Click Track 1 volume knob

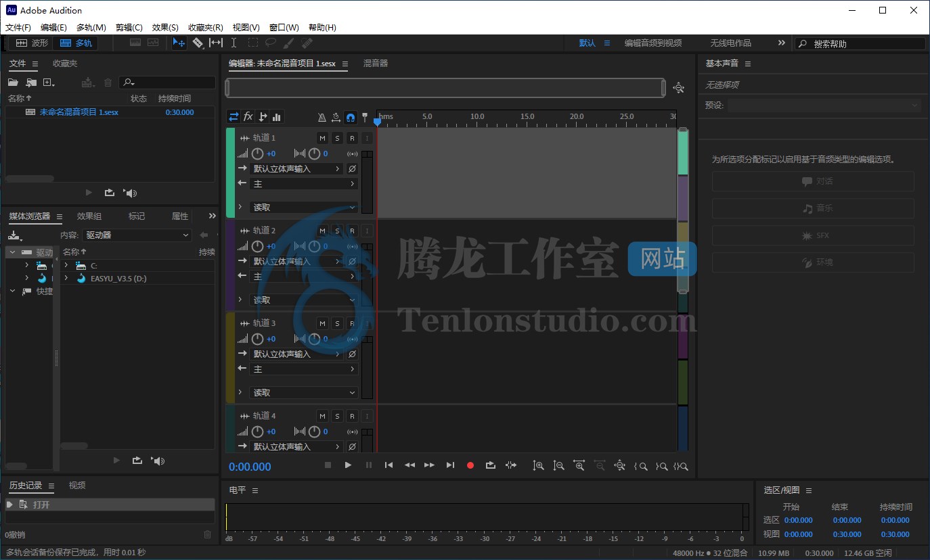[258, 154]
